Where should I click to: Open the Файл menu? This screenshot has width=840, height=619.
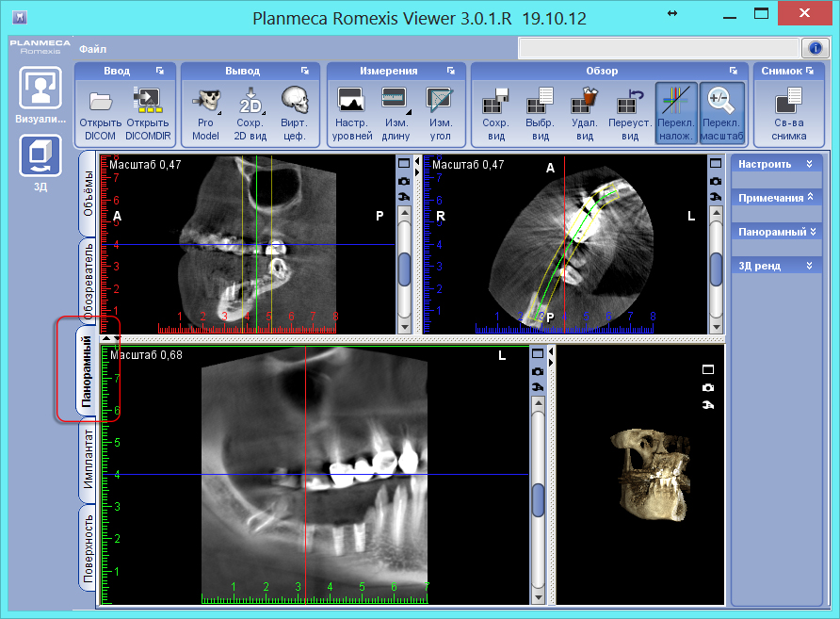click(92, 49)
